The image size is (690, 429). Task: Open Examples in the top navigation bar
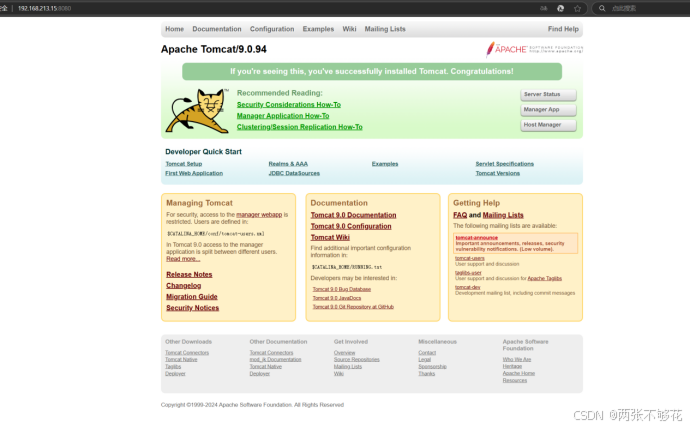pos(318,29)
